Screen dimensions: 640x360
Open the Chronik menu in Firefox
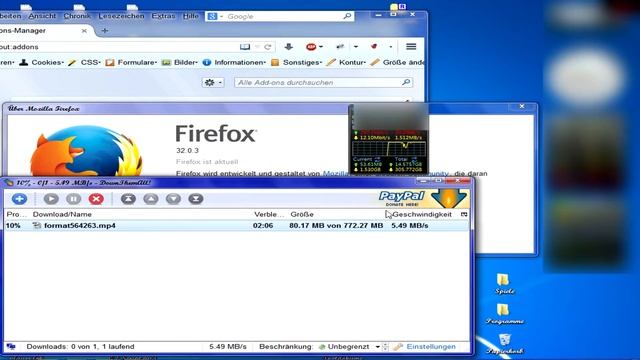pos(77,16)
